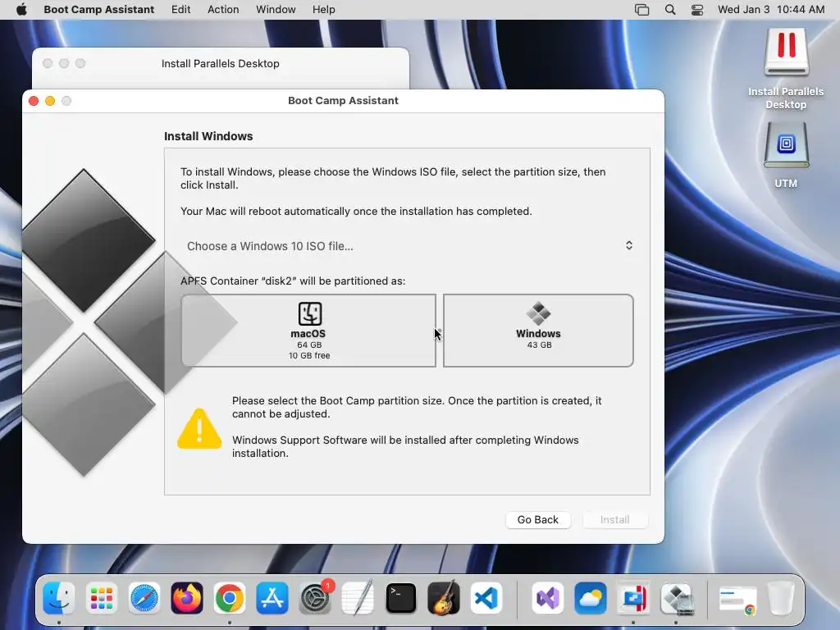
Task: Open the Trash in the Dock
Action: pyautogui.click(x=781, y=598)
